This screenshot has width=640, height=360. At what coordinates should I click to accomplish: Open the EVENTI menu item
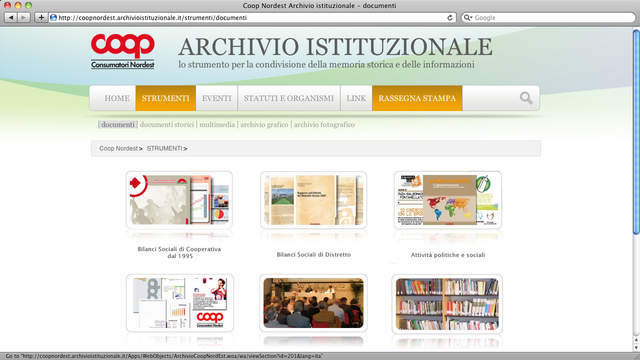tap(217, 98)
